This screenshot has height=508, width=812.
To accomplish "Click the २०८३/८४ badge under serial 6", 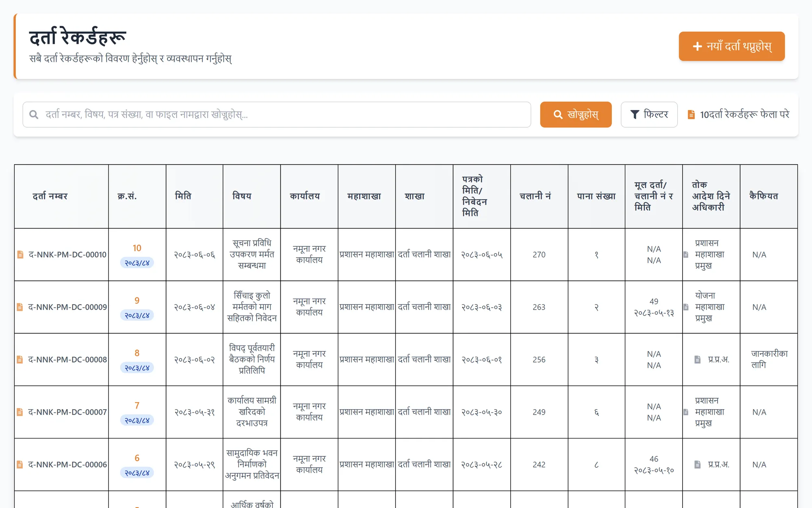I will coord(137,473).
